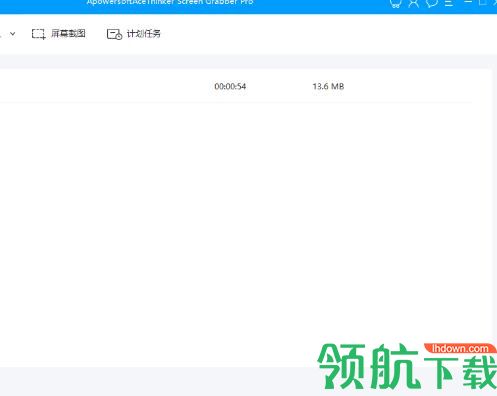This screenshot has width=497, height=396.
Task: Minimize the Screen Grabber Pro window
Action: pyautogui.click(x=468, y=2)
